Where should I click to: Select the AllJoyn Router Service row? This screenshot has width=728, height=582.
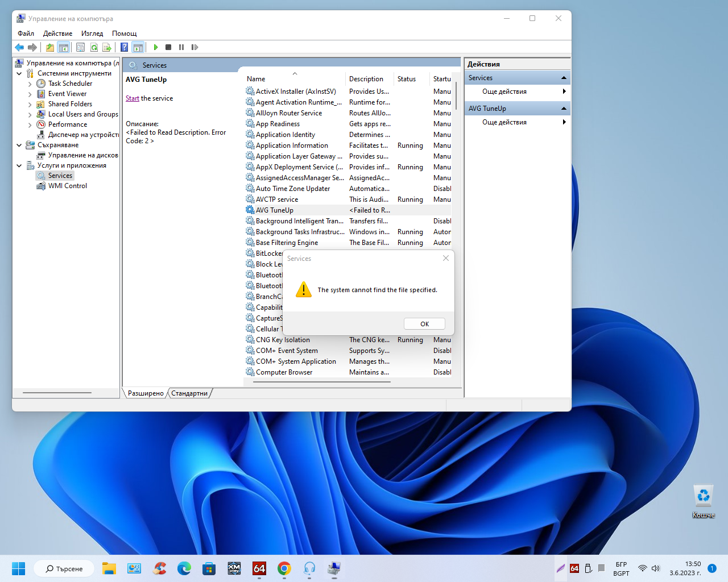[x=348, y=113]
